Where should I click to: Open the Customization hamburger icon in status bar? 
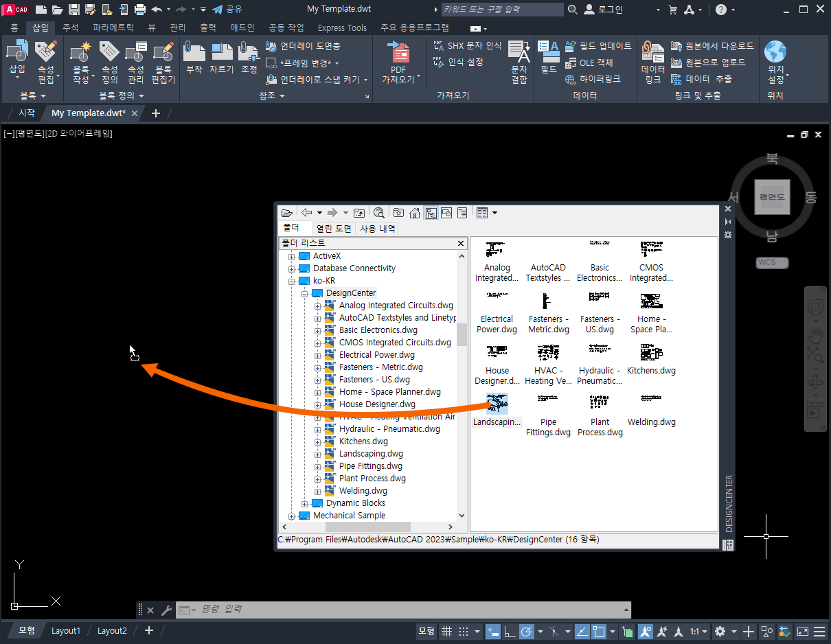click(x=819, y=631)
